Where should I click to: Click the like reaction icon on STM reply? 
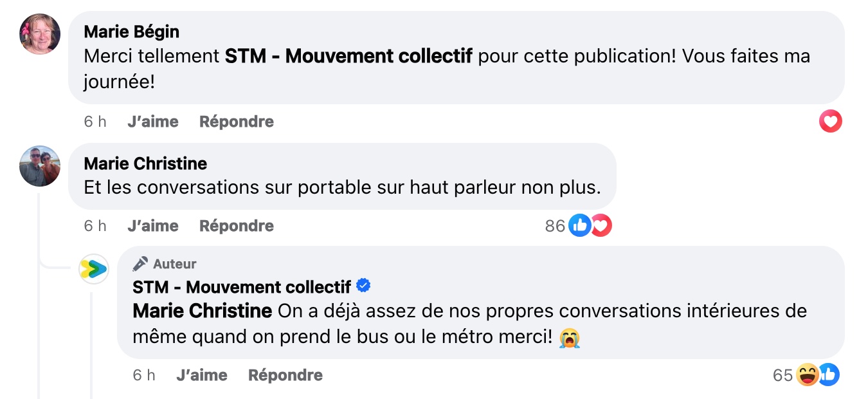click(x=829, y=375)
